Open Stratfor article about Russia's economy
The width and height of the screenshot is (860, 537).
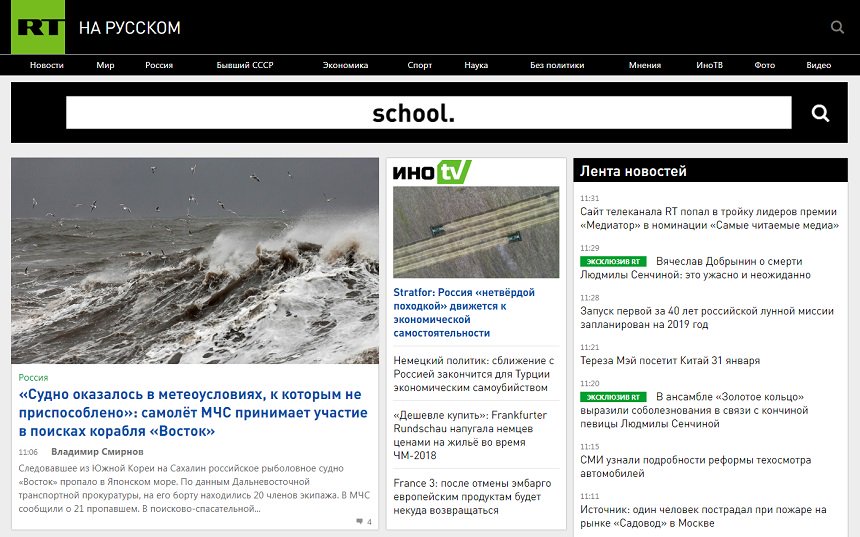click(x=464, y=312)
